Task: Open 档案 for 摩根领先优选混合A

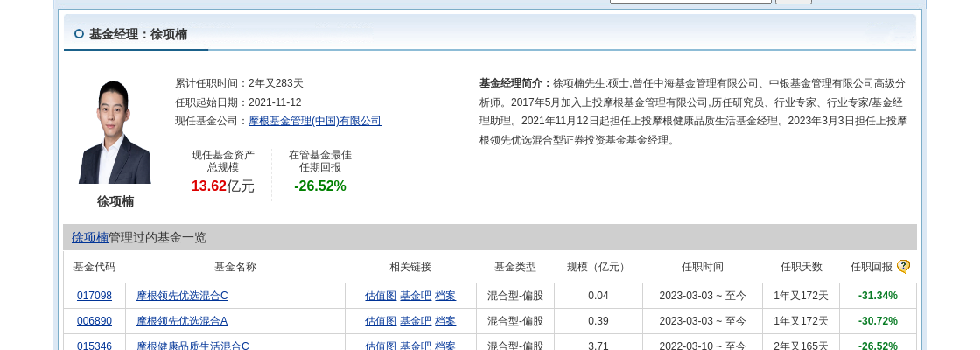Action: pyautogui.click(x=445, y=321)
